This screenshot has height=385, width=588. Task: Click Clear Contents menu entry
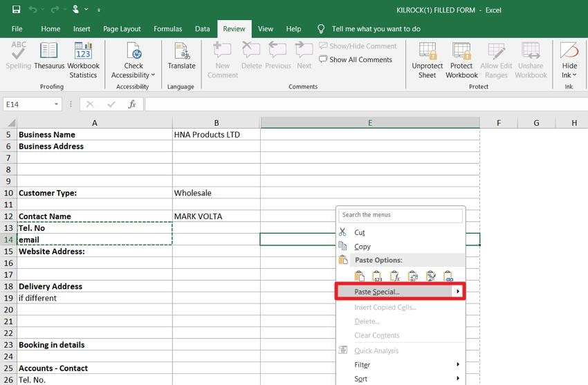pos(400,335)
